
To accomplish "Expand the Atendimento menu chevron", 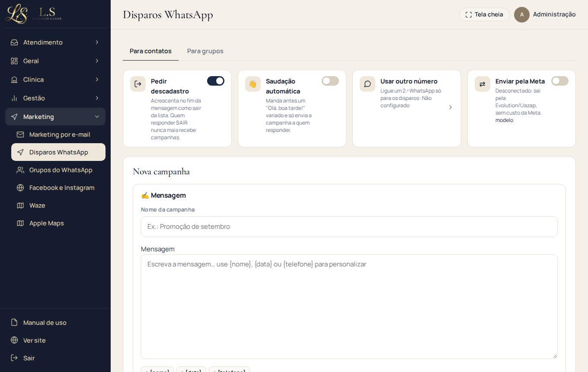I will tap(97, 42).
